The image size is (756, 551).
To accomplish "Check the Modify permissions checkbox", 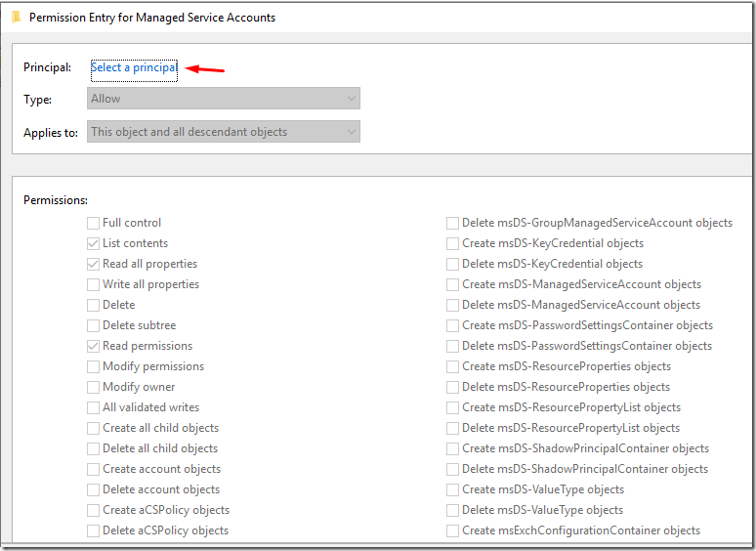I will (93, 366).
